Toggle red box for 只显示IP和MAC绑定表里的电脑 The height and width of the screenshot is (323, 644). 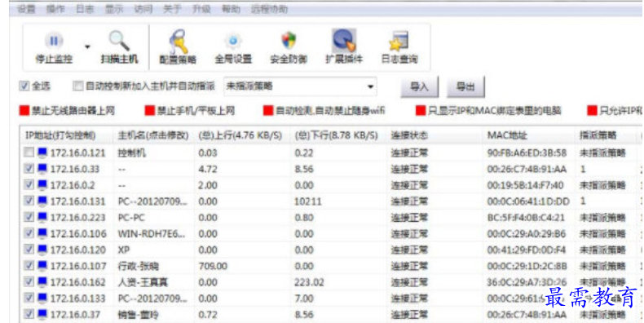(x=421, y=111)
